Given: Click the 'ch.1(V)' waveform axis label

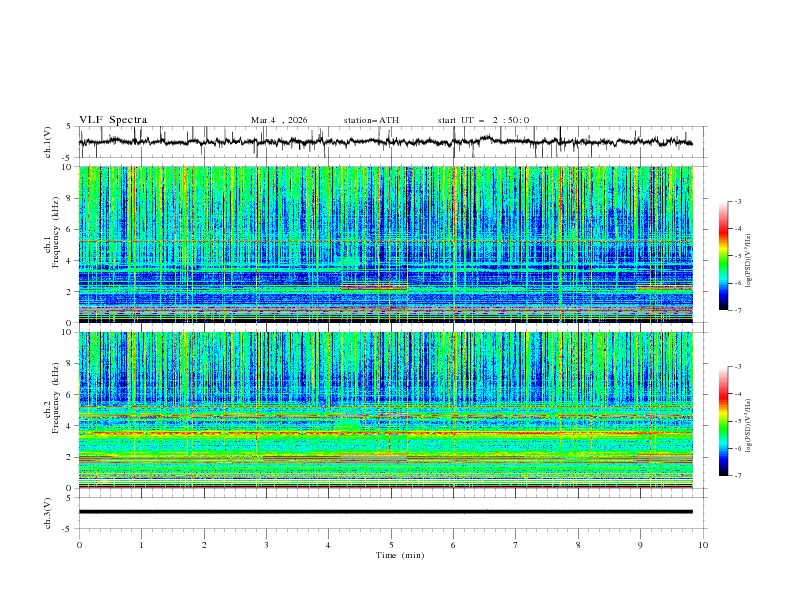Looking at the screenshot, I should (x=48, y=142).
